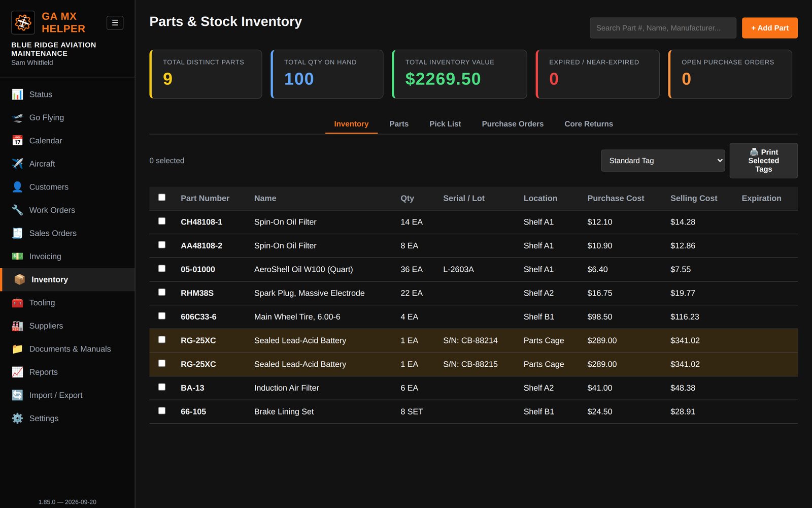This screenshot has height=508, width=812.
Task: Click the Part Number column header
Action: pyautogui.click(x=205, y=198)
